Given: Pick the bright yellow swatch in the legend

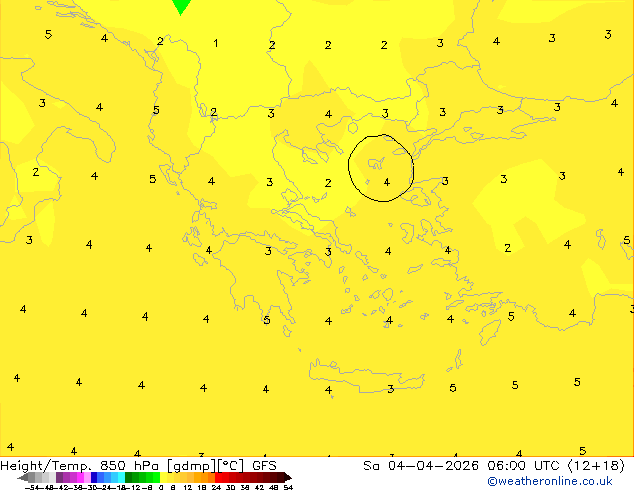Looking at the screenshot, I should (x=163, y=477).
